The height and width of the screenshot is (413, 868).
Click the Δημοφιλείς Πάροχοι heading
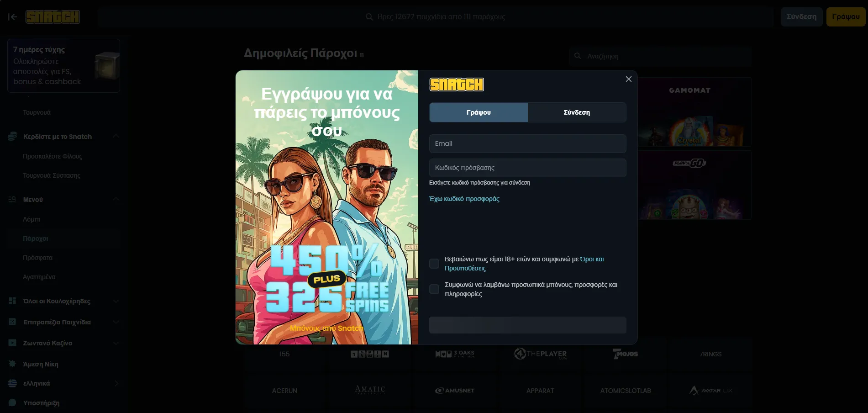[x=300, y=53]
